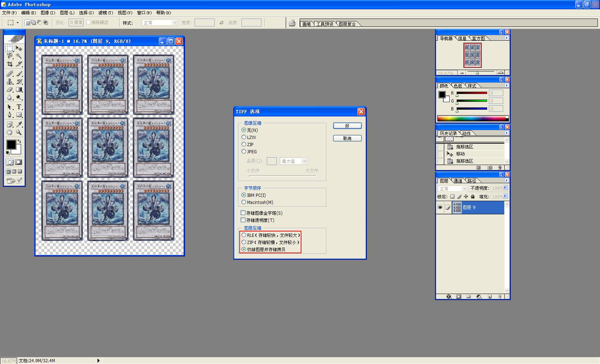Screen dimensions: 600x364
Task: Select the Notes tool
Action: tap(10, 124)
